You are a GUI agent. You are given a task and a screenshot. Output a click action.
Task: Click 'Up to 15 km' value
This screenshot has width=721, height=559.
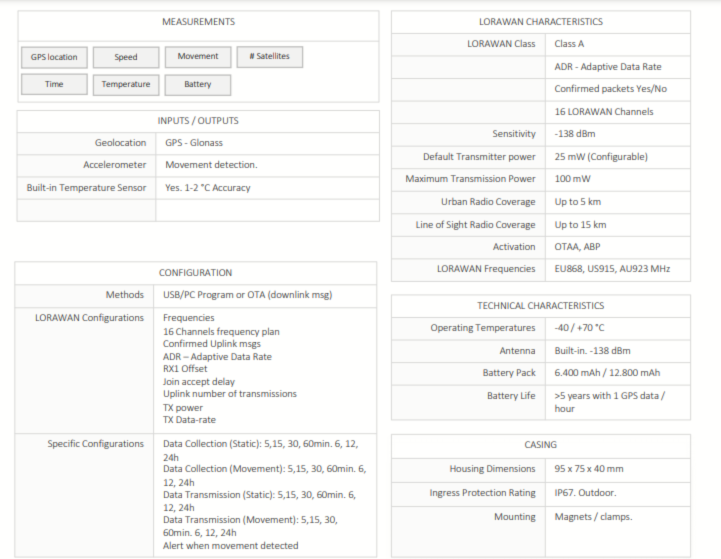580,225
